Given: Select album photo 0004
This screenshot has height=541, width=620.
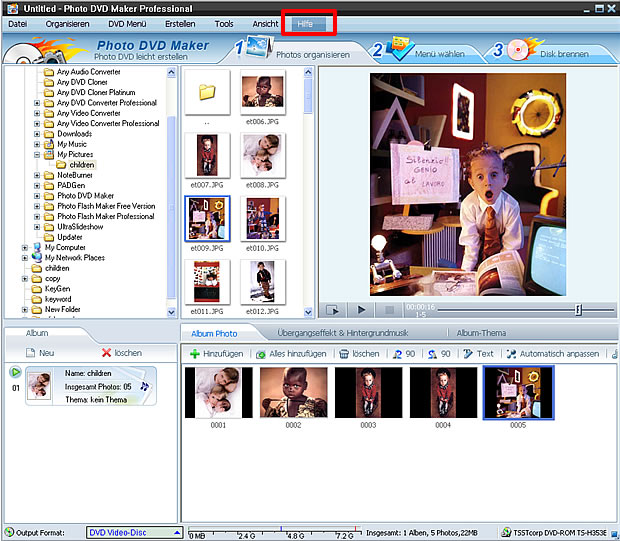Looking at the screenshot, I should [x=443, y=393].
